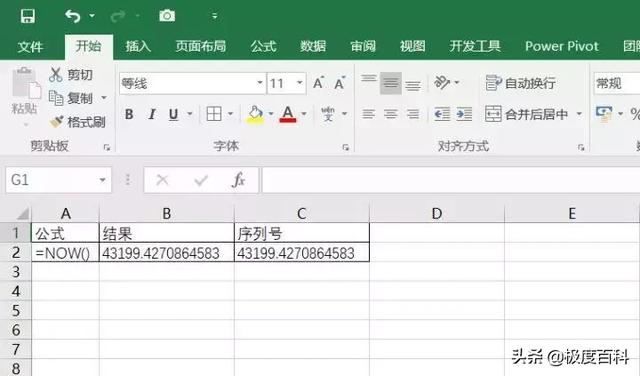640x376 pixels.
Task: Click the accounting number format icon
Action: pyautogui.click(x=604, y=114)
